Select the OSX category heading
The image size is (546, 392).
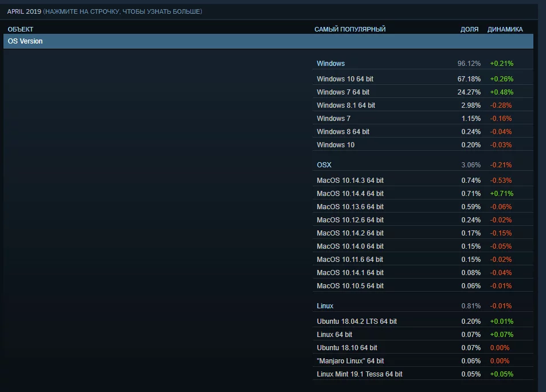point(324,165)
